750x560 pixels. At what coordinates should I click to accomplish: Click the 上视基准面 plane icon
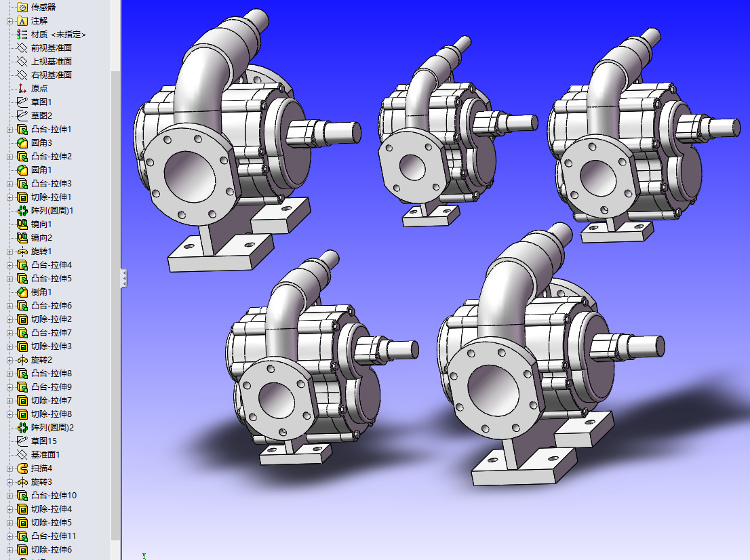(22, 61)
